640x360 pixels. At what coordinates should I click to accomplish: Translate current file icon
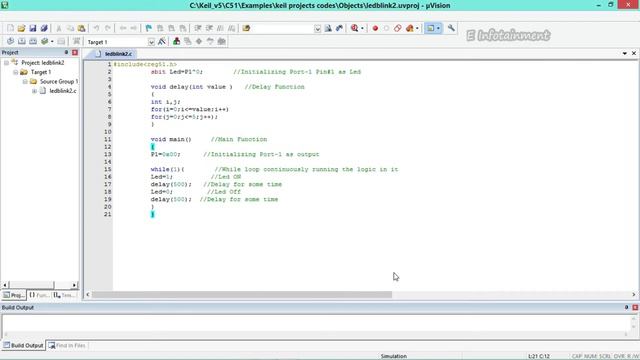coord(10,41)
